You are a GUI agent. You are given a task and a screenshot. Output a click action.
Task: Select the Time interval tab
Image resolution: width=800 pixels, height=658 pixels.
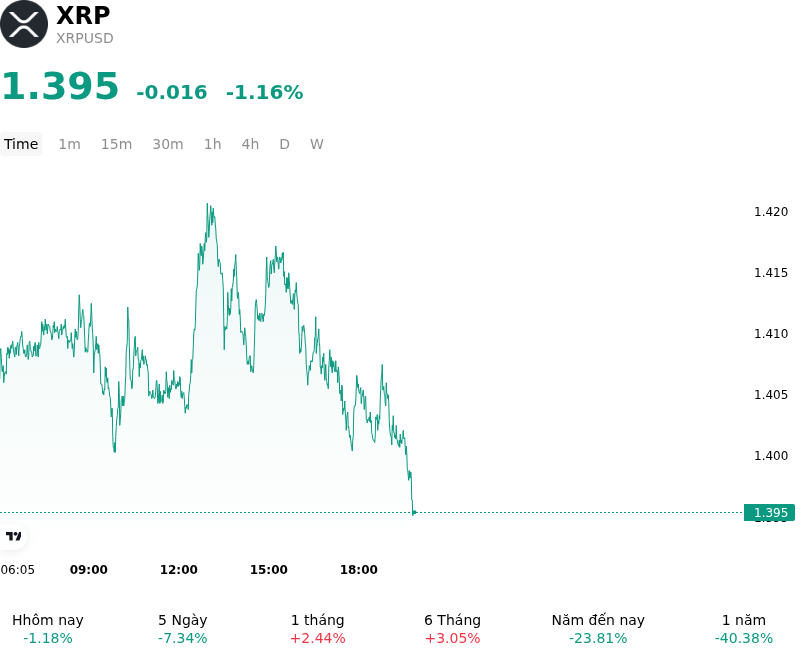[21, 144]
